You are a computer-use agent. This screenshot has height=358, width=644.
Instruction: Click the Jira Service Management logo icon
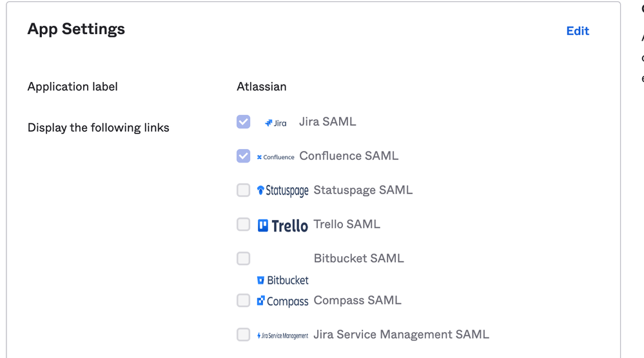click(x=282, y=336)
